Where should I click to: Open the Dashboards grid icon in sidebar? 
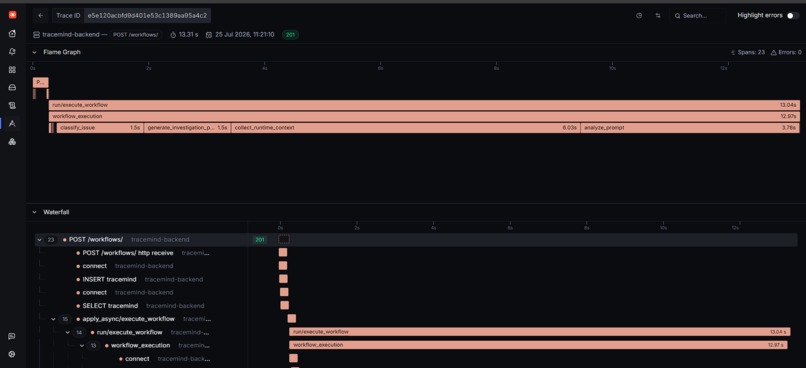click(12, 69)
